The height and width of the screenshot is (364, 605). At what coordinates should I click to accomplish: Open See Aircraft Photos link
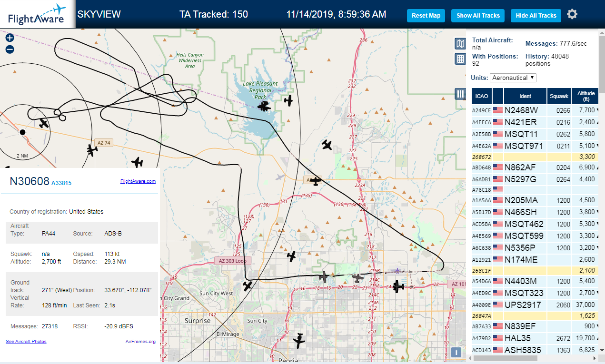pyautogui.click(x=26, y=342)
